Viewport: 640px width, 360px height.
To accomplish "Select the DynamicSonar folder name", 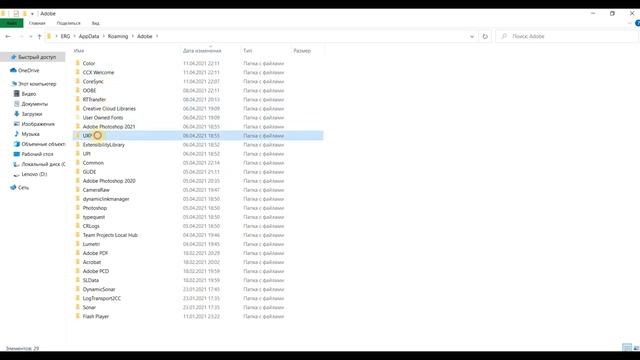I will tap(99, 289).
